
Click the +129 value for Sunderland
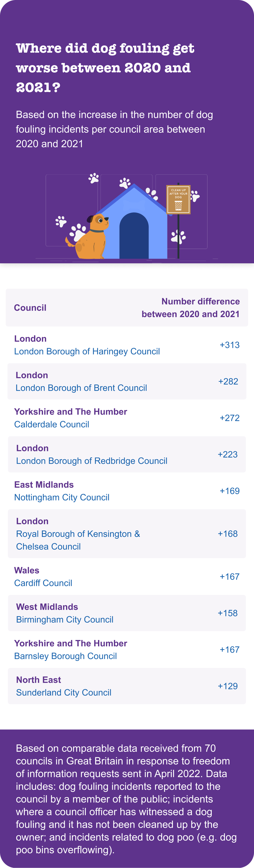228,686
